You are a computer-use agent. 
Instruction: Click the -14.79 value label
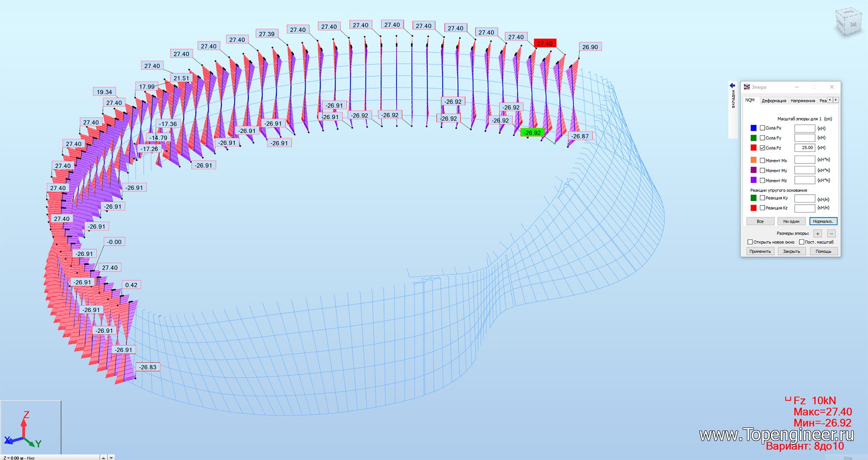[158, 137]
